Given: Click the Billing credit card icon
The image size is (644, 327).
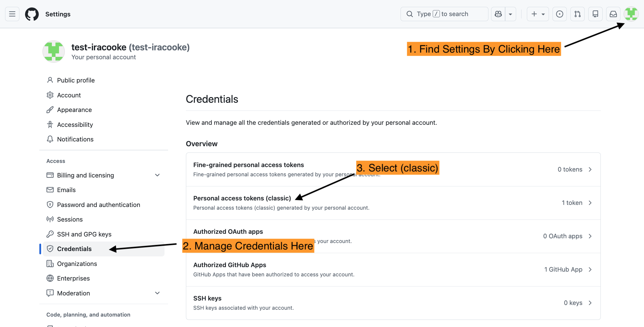Looking at the screenshot, I should point(50,175).
